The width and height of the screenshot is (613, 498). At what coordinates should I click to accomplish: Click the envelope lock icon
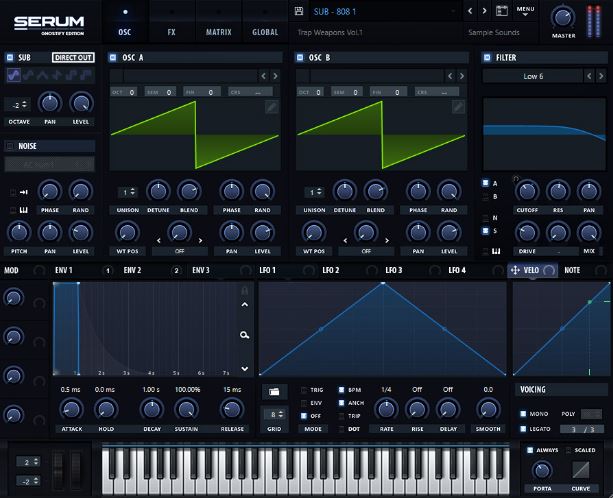coord(243,291)
